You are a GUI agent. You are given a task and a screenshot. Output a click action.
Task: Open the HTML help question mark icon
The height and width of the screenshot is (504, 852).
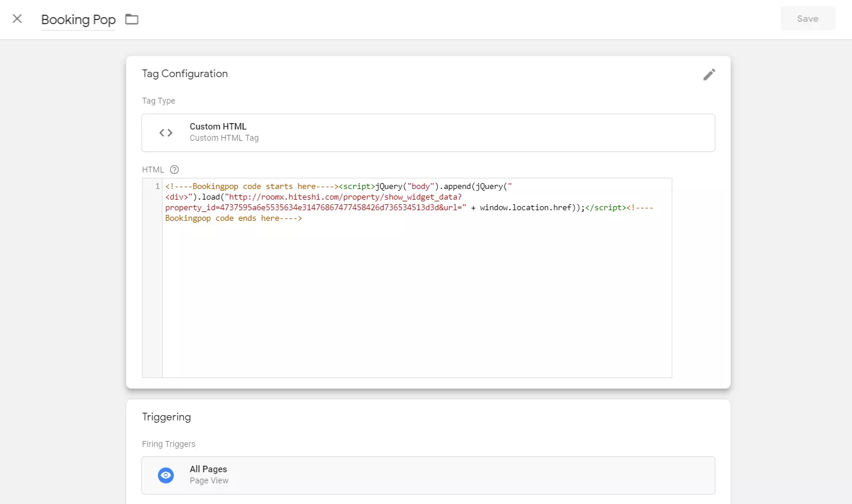174,170
